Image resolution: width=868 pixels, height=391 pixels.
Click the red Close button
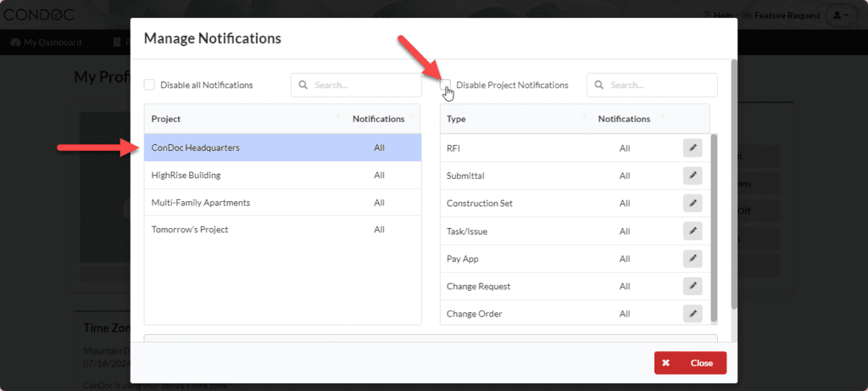tap(690, 363)
